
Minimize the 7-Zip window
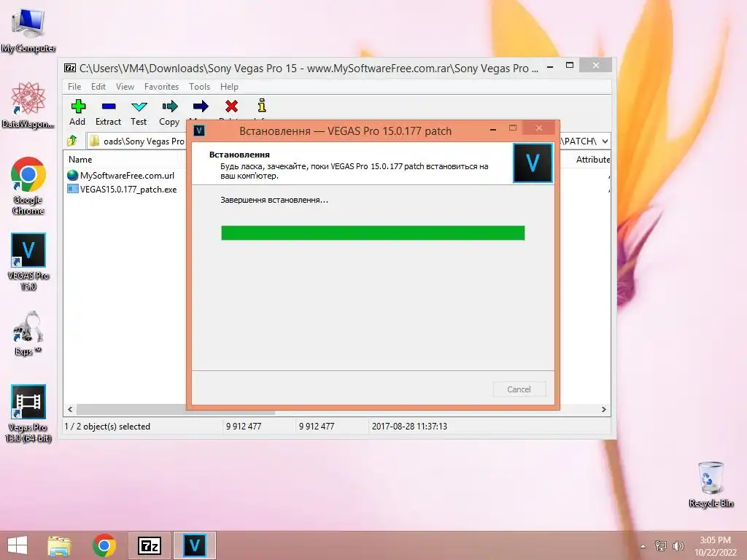pos(550,66)
